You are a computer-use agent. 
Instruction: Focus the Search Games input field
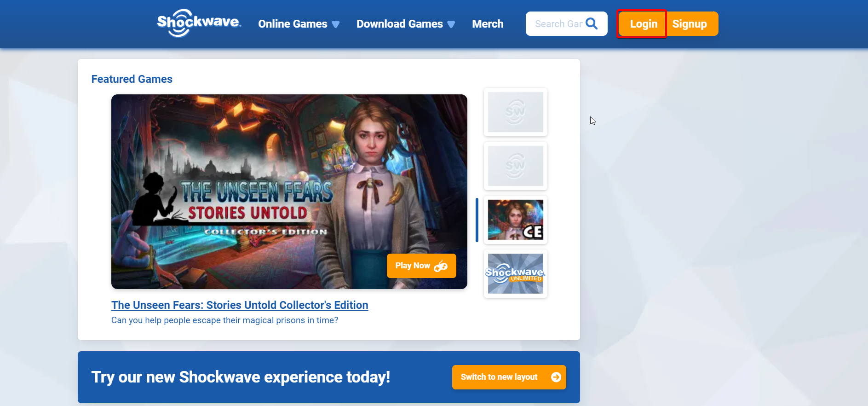(x=558, y=24)
